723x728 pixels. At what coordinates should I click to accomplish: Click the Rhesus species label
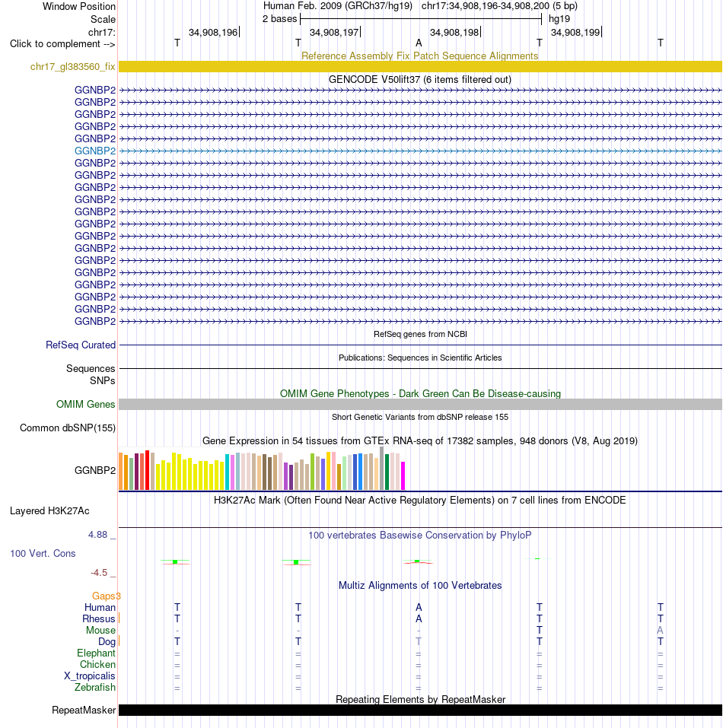pos(98,619)
